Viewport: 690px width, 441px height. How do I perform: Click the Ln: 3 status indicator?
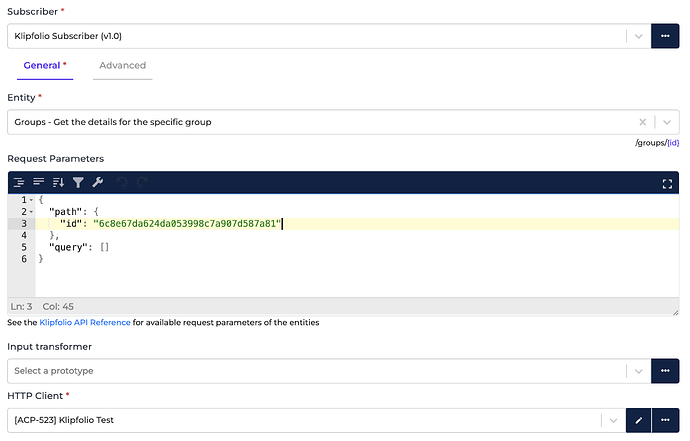22,306
